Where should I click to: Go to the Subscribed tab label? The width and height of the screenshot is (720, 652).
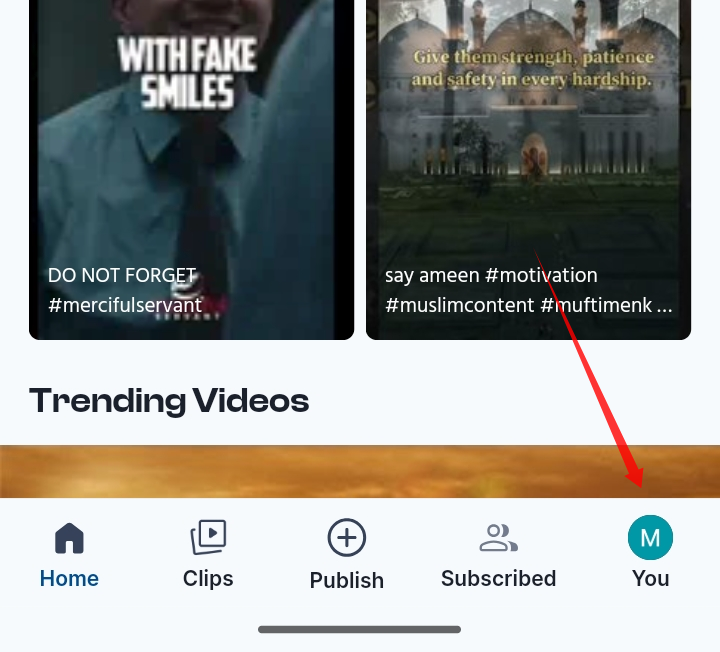[498, 578]
